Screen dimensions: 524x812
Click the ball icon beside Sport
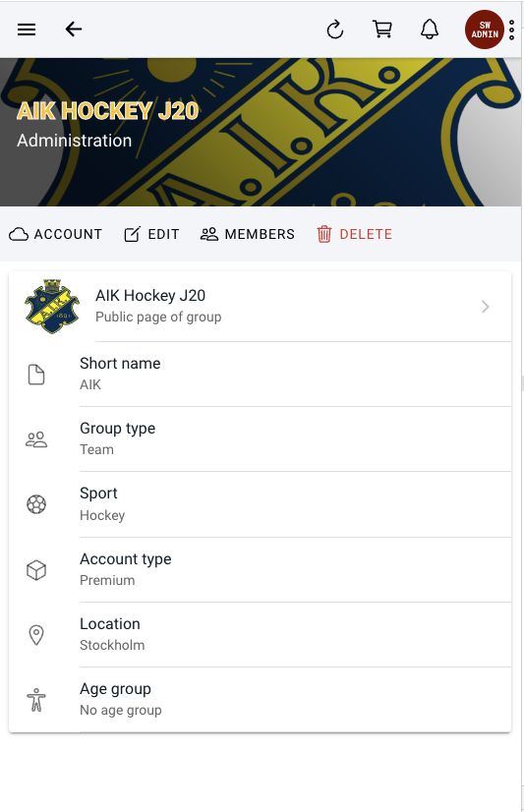pos(36,504)
